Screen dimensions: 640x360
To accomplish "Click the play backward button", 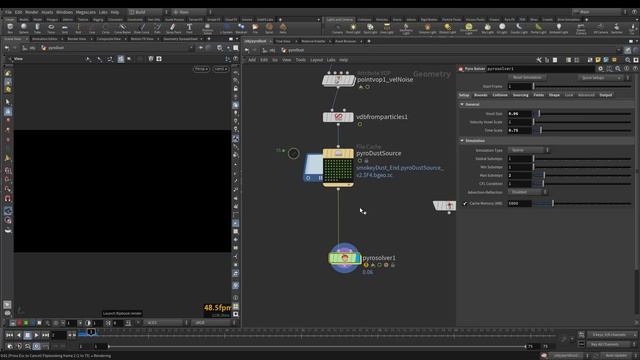I will [x=18, y=335].
